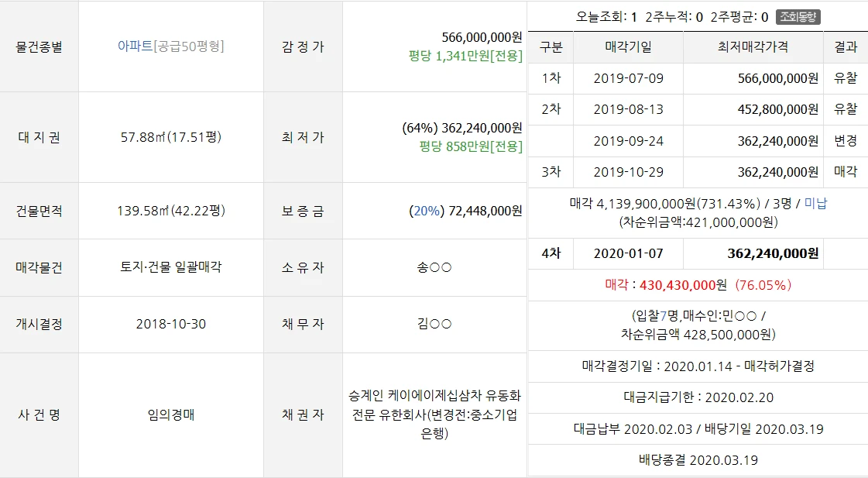Select the 매각기일 column header
This screenshot has width=868, height=478.
628,47
